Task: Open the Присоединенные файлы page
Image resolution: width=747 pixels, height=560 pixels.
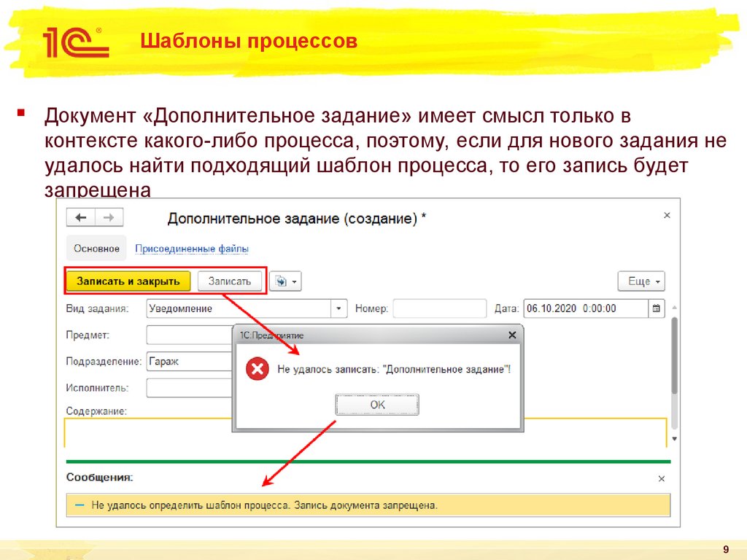Action: click(x=191, y=248)
